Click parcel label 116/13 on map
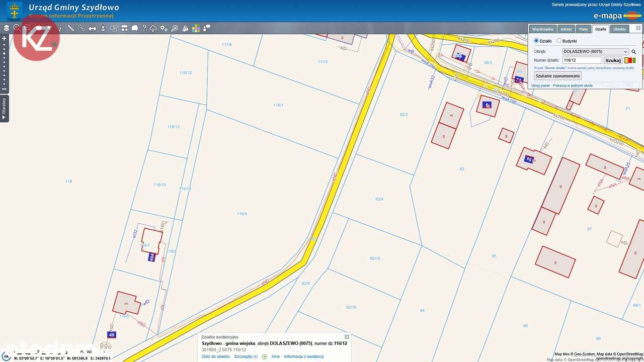Image resolution: width=644 pixels, height=362 pixels. point(174,127)
